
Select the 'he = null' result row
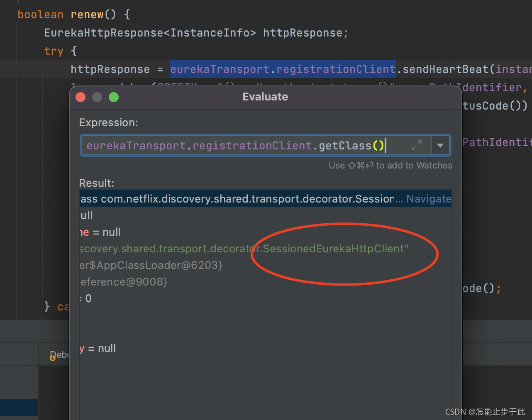coord(266,232)
